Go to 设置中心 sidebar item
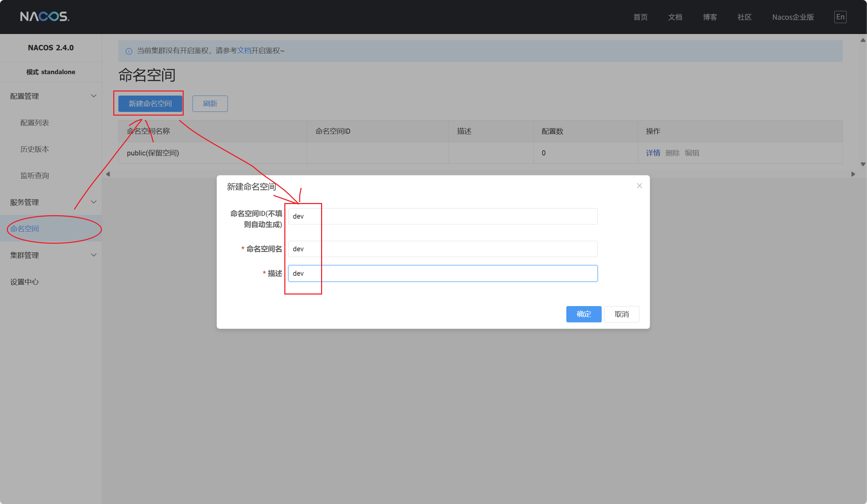The width and height of the screenshot is (867, 504). tap(24, 282)
